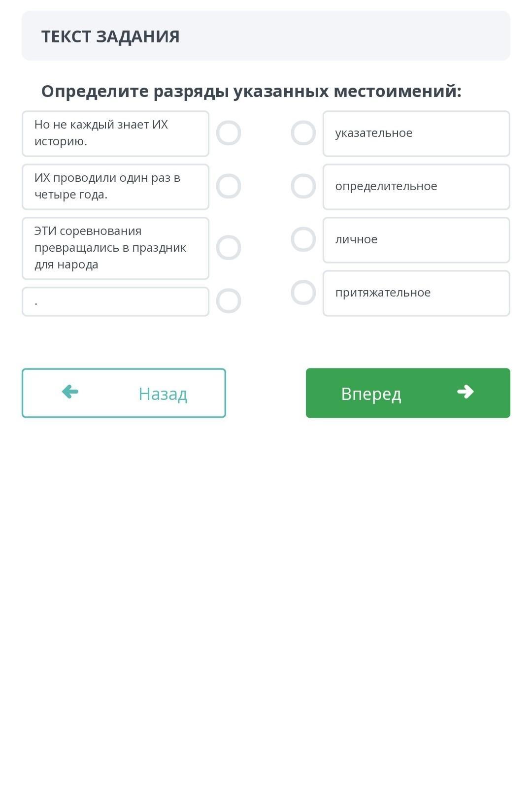Select radio next to 'указательное'

click(303, 133)
